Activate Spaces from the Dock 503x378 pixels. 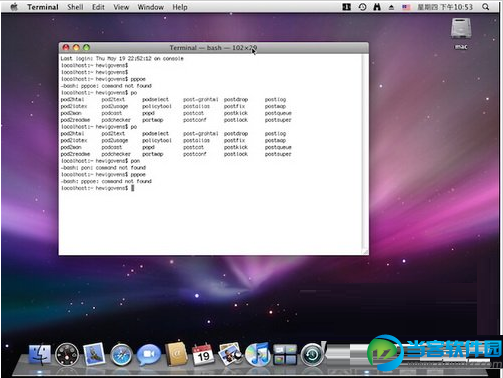click(x=285, y=355)
